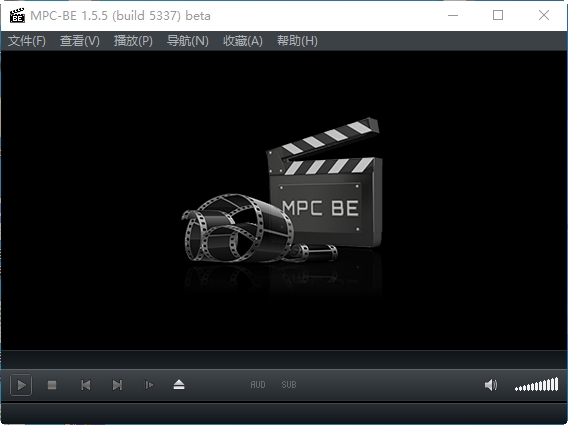The image size is (568, 425).
Task: Stop playback with the Stop button
Action: click(x=52, y=385)
